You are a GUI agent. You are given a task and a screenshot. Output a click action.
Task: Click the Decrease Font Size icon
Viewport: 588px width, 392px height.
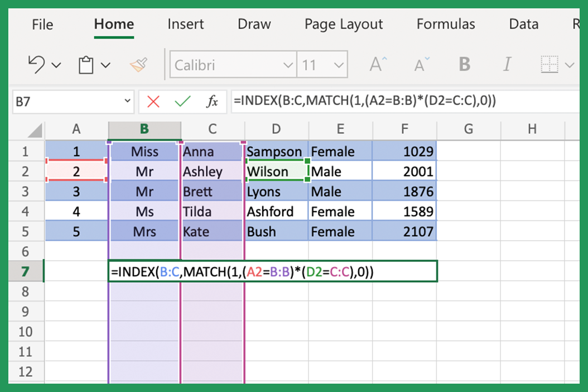pyautogui.click(x=421, y=64)
